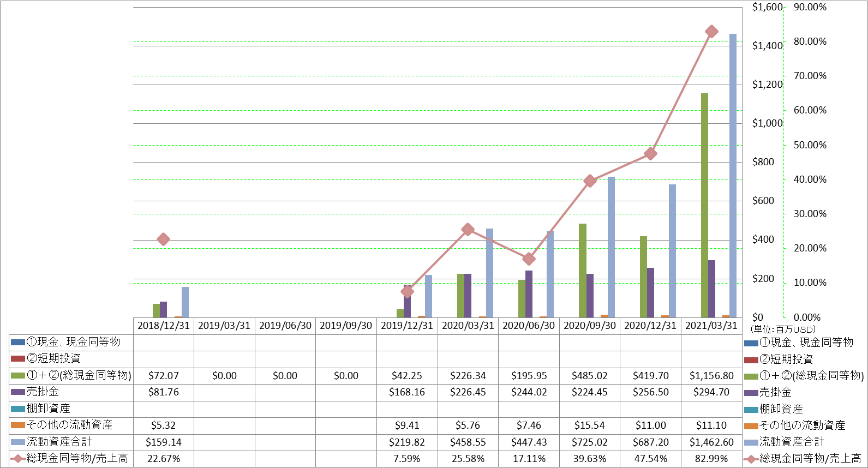Click the 90.00% axis label

tap(810, 7)
